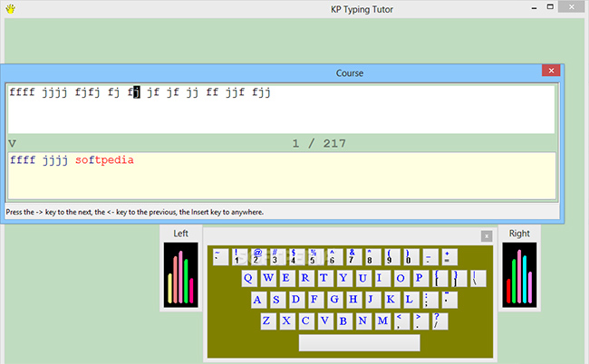Click the 0 / right parenthesis key

(411, 257)
